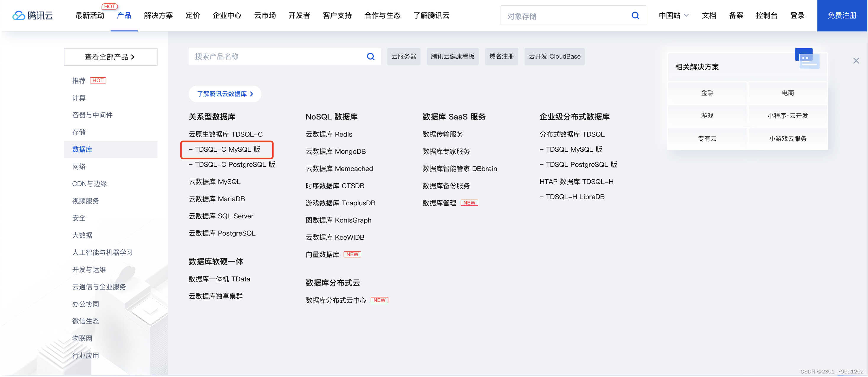This screenshot has width=868, height=377.
Task: Open the 控制台 link
Action: point(767,15)
